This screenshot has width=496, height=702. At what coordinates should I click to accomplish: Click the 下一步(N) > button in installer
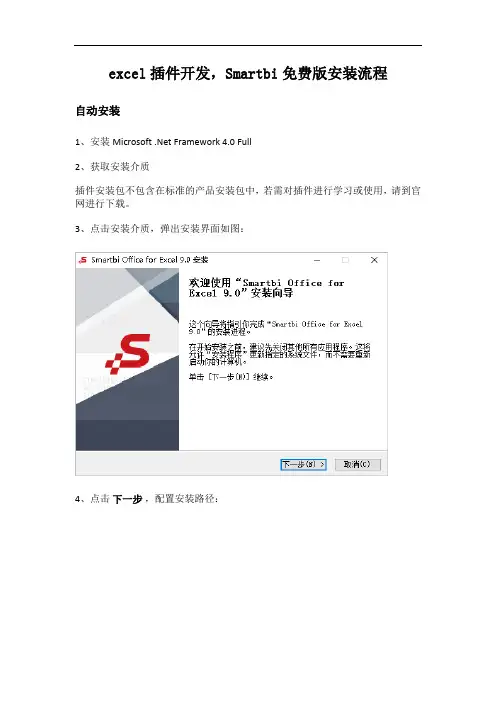coord(303,464)
